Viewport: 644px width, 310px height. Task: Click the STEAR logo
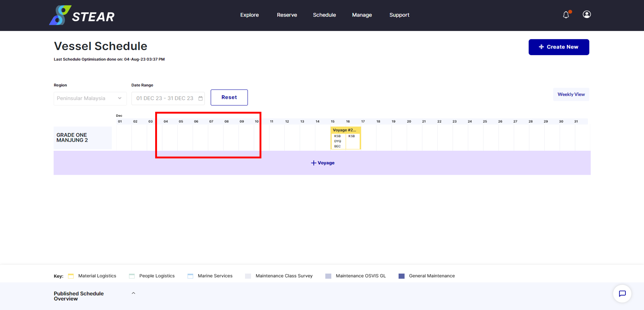[x=82, y=15]
